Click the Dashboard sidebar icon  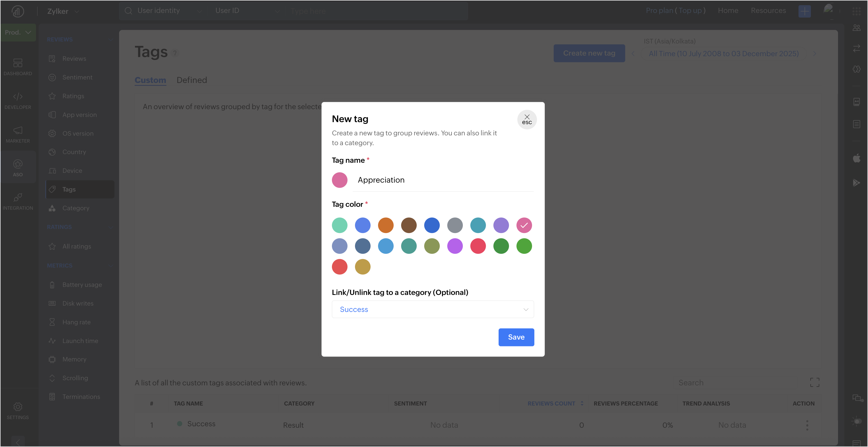point(18,66)
